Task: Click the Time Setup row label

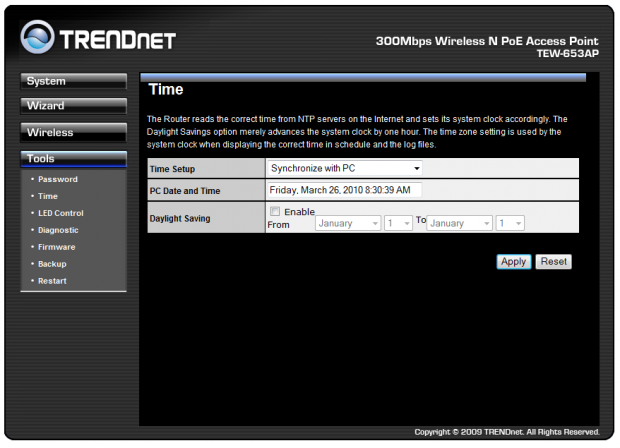Action: (x=172, y=169)
